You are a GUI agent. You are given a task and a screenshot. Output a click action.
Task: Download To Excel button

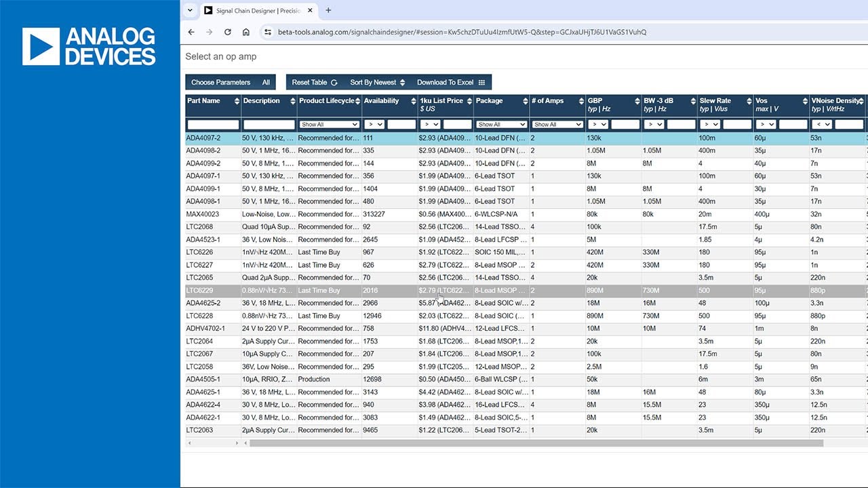pyautogui.click(x=451, y=82)
